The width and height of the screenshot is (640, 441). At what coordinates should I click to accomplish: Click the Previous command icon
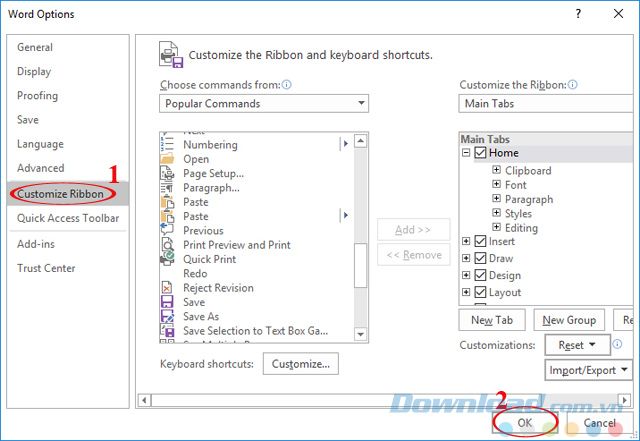(x=167, y=230)
